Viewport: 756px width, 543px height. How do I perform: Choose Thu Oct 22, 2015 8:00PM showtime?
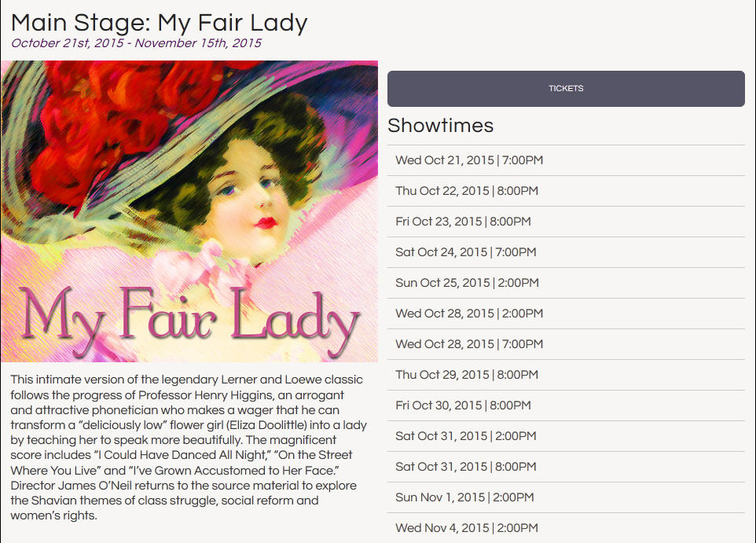pyautogui.click(x=467, y=191)
